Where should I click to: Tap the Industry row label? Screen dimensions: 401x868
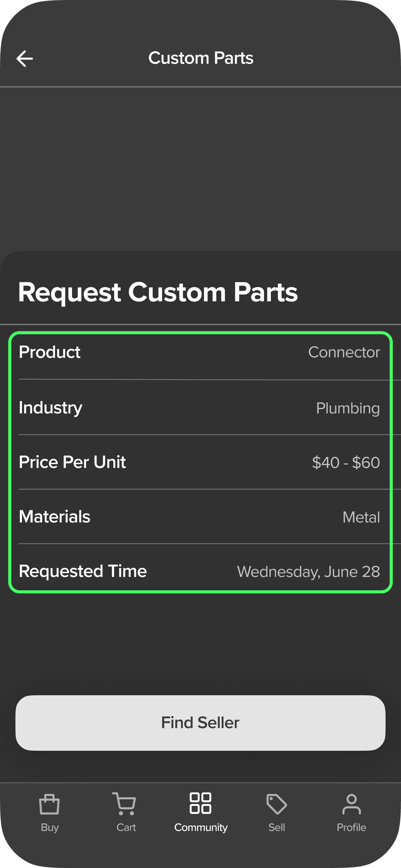[x=51, y=408]
